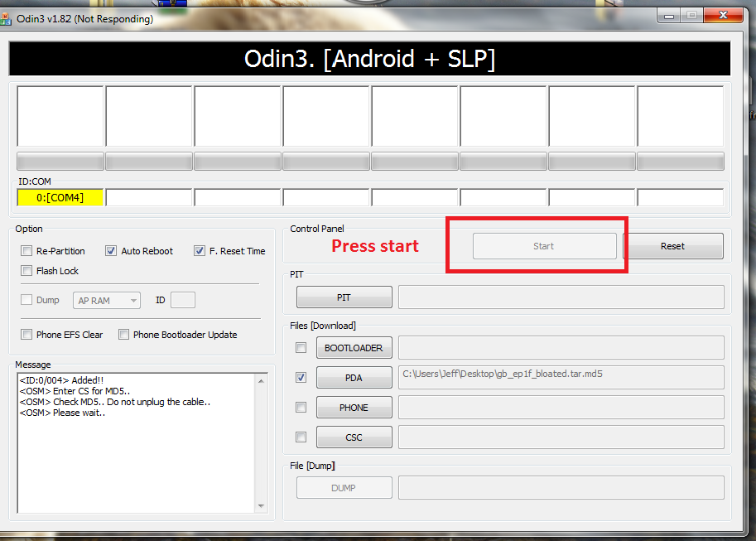The height and width of the screenshot is (541, 756).
Task: Click the '<OSM> Enter CS for MD5..' log line
Action: click(x=75, y=391)
